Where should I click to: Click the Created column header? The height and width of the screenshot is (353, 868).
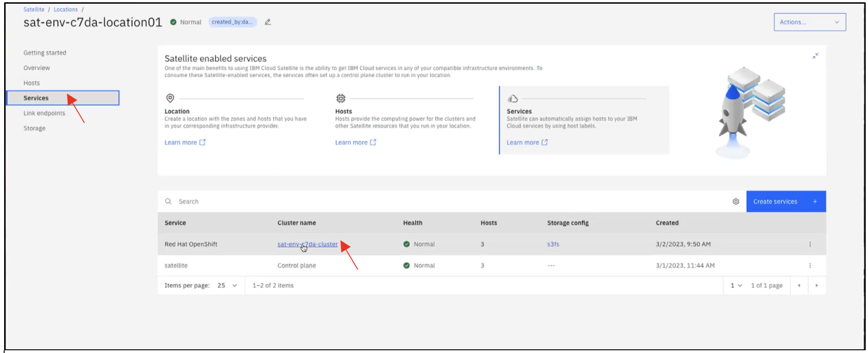tap(667, 223)
